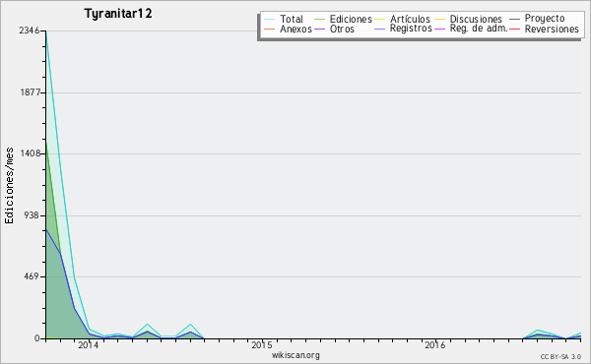Select the Artículos legend entry
This screenshot has height=364, width=591.
tap(410, 19)
